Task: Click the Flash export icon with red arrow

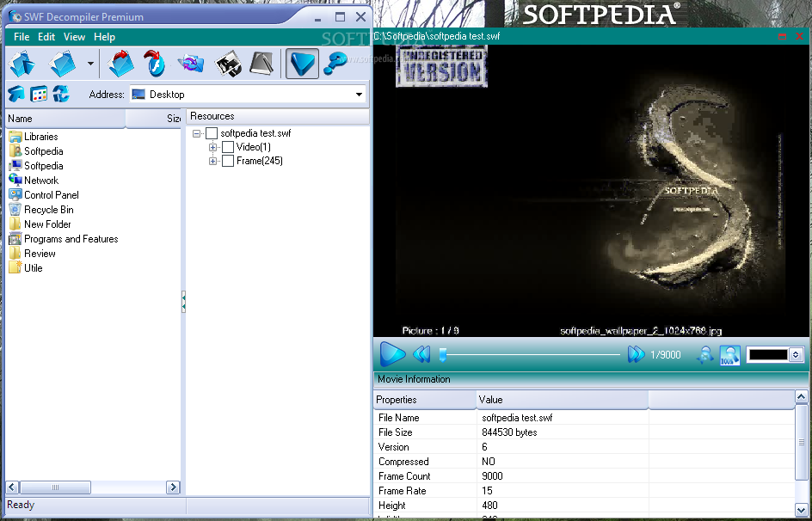Action: tap(154, 63)
